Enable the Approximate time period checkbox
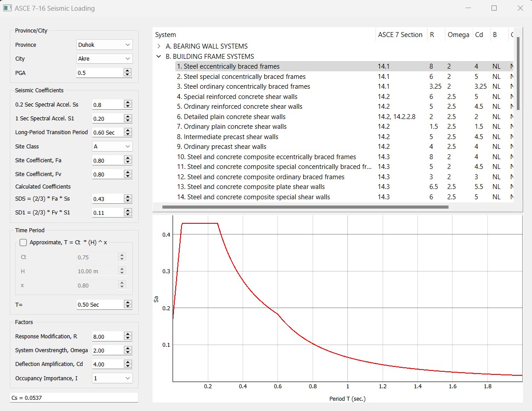 pyautogui.click(x=23, y=242)
